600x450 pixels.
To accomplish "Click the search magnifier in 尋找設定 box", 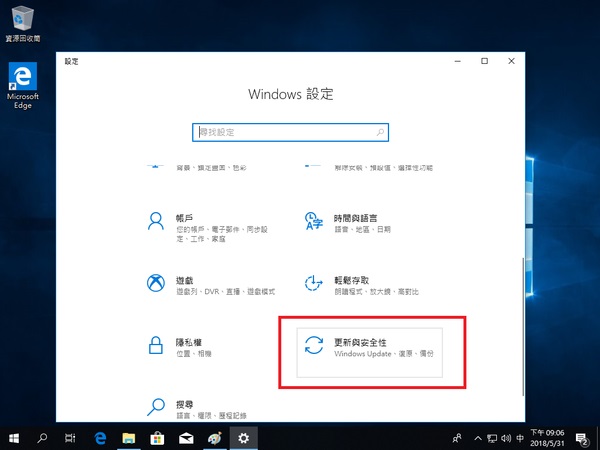I will tap(380, 132).
